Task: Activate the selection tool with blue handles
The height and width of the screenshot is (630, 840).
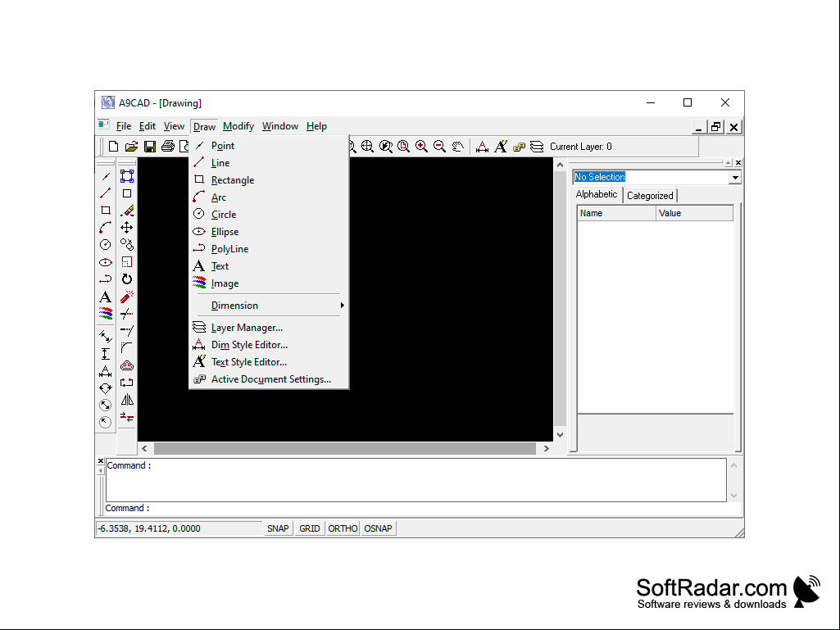Action: [x=127, y=176]
